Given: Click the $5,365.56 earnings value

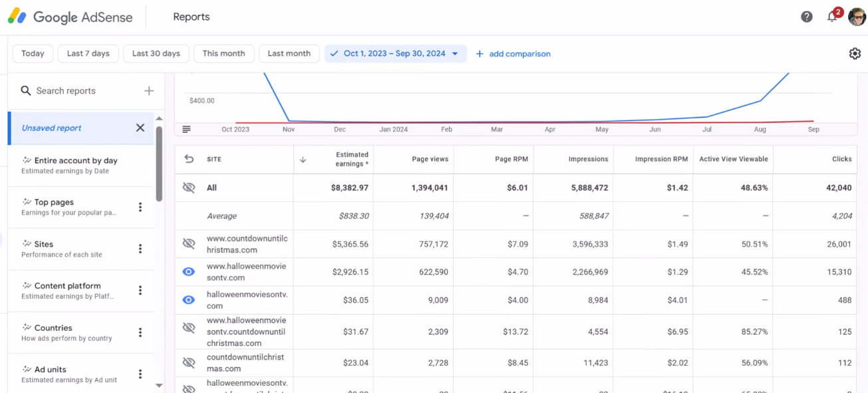Looking at the screenshot, I should pos(351,245).
